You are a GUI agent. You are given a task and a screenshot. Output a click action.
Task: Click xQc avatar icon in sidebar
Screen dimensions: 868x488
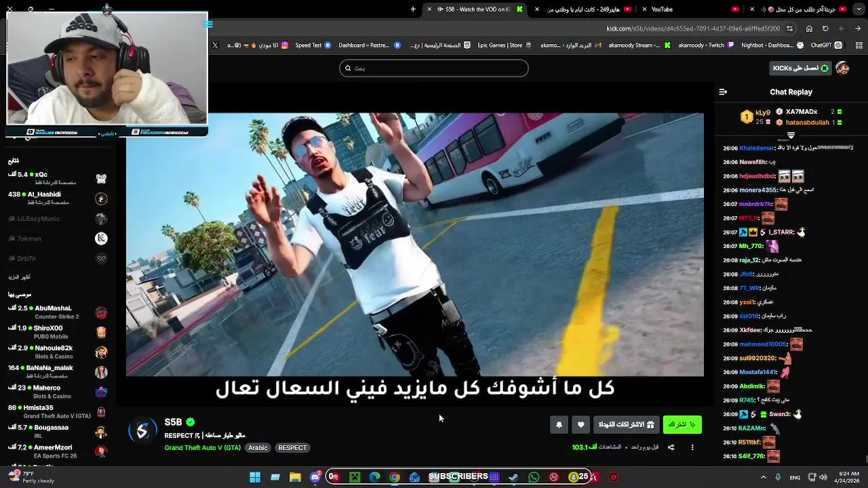click(x=101, y=179)
